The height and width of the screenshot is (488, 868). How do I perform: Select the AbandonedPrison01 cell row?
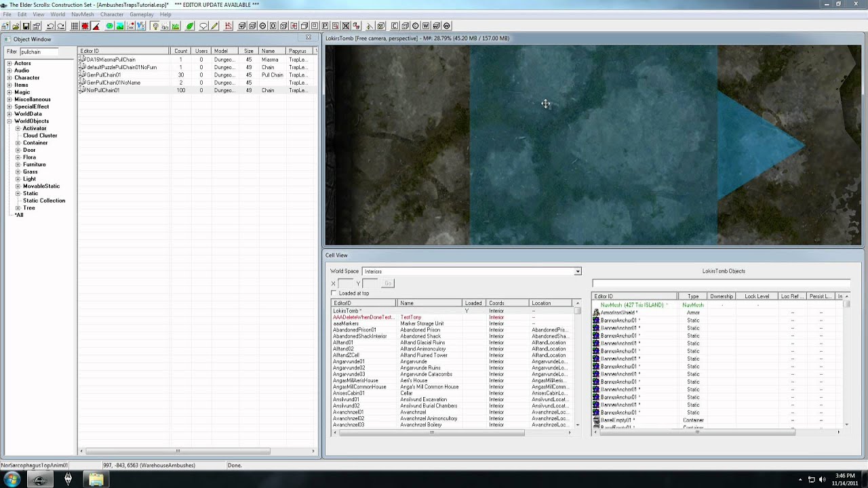pos(452,330)
